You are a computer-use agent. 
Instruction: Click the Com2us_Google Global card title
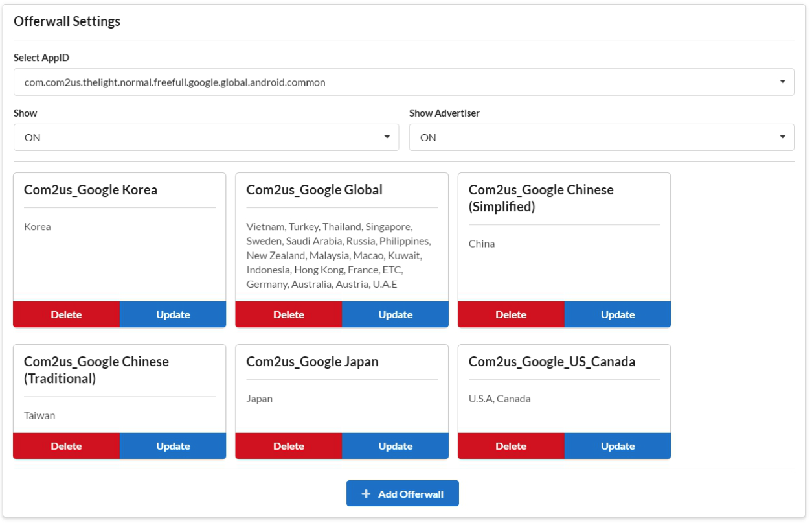coord(315,190)
